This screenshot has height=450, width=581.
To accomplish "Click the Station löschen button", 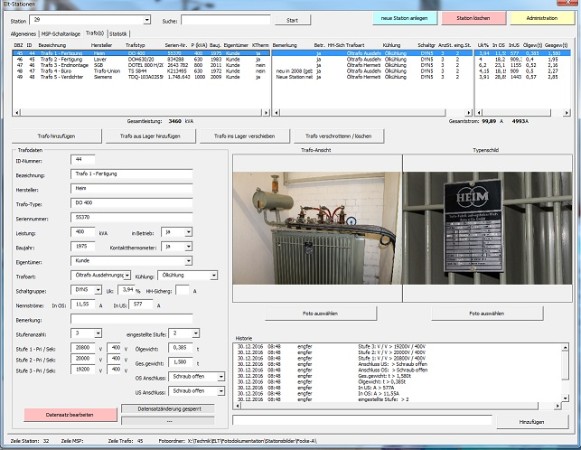I will point(473,18).
